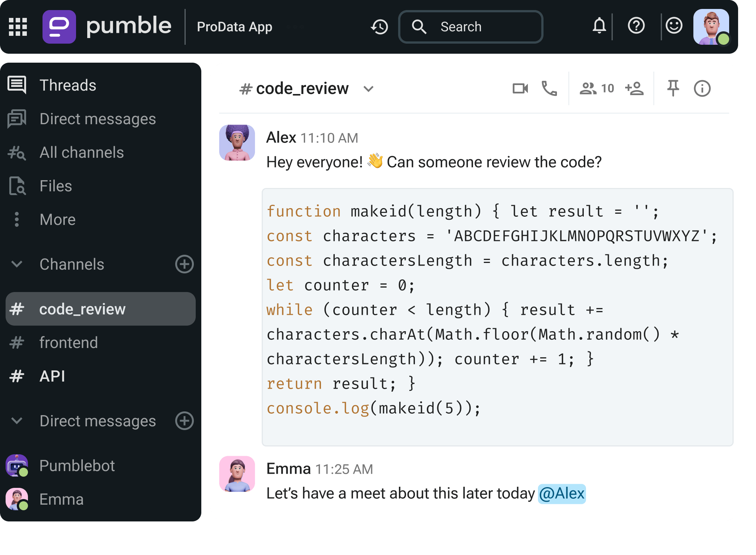Screen dimensions: 756x555
Task: Collapse the Channels section
Action: click(16, 264)
